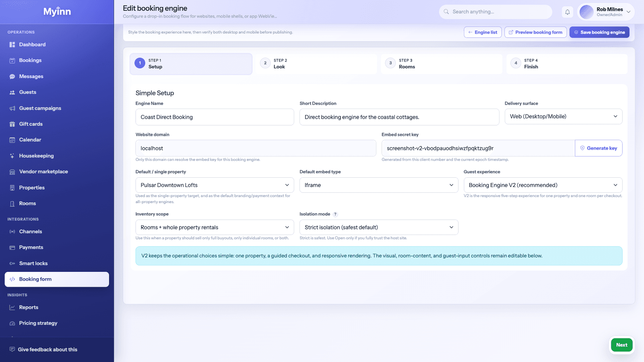Click the Reports chart icon
Image resolution: width=644 pixels, height=362 pixels.
coord(12,307)
